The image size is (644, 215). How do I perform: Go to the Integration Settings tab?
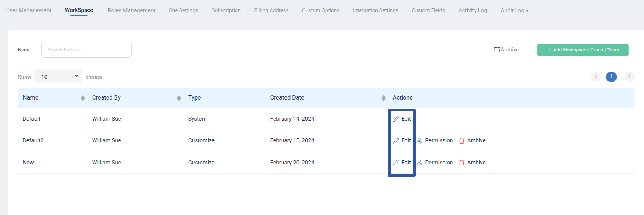(x=375, y=10)
